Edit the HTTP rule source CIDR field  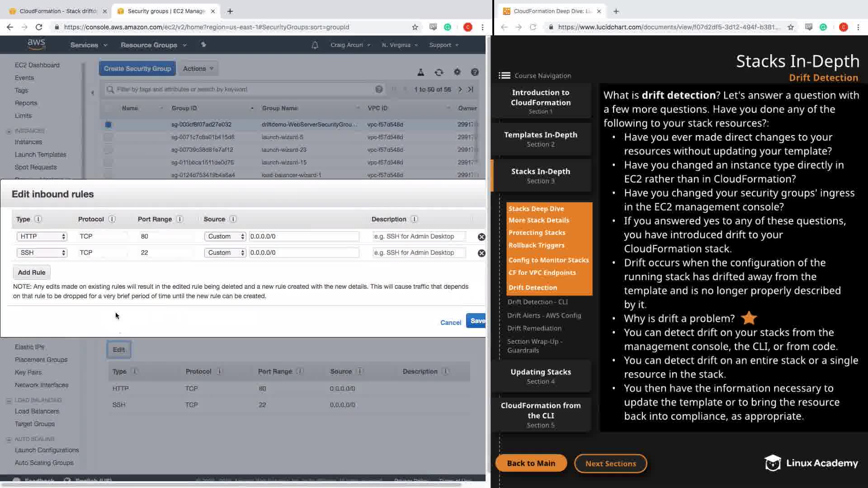pos(304,236)
